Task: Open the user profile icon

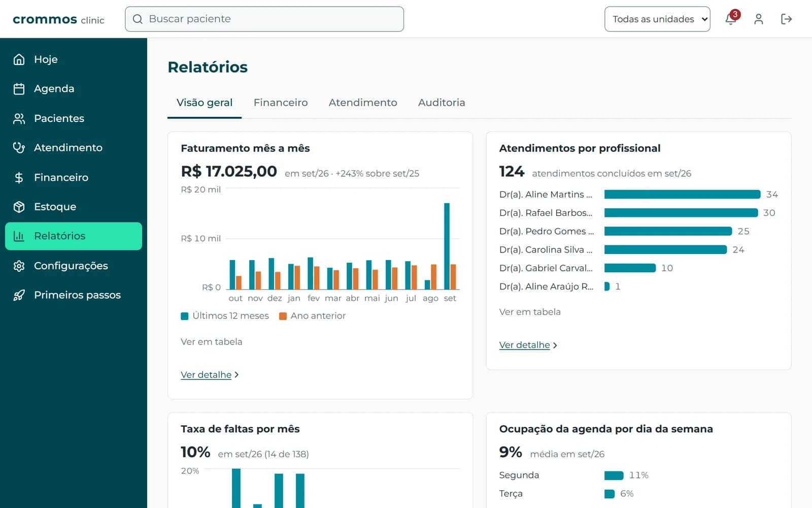Action: click(759, 19)
